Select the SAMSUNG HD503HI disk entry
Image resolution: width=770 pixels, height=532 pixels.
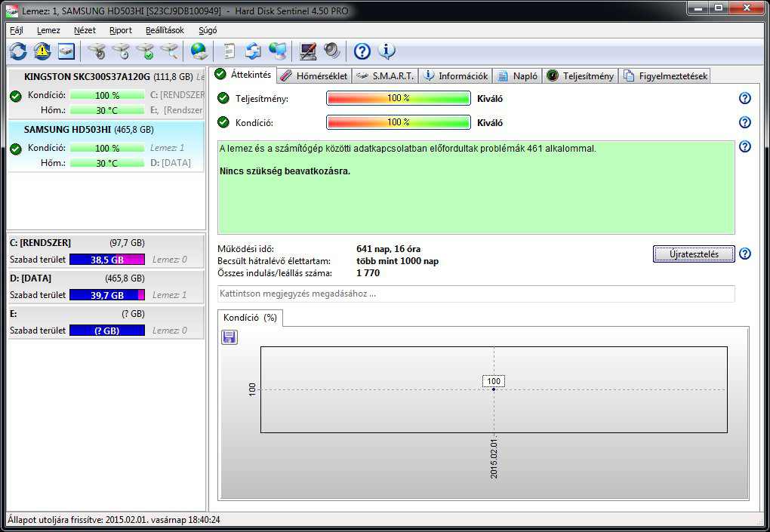tap(106, 146)
